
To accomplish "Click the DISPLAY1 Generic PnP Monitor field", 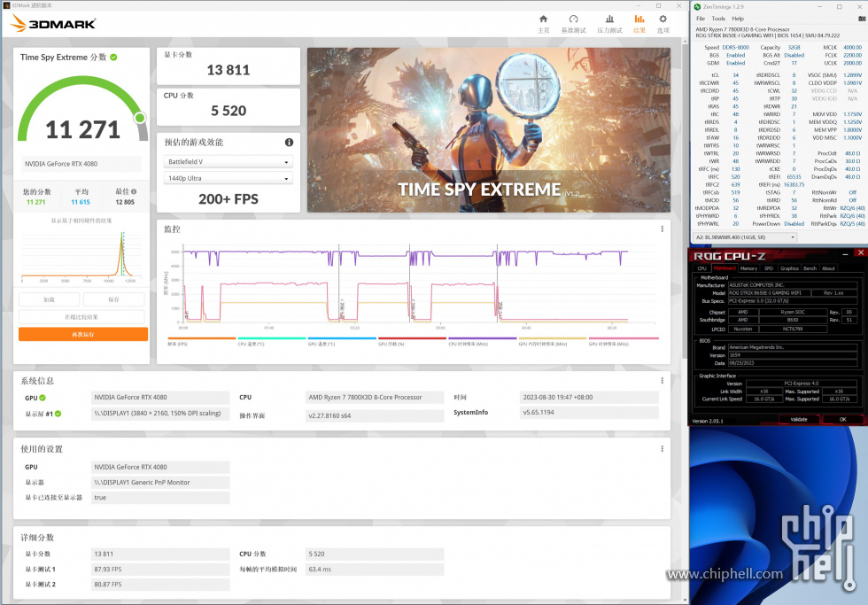I will [160, 482].
